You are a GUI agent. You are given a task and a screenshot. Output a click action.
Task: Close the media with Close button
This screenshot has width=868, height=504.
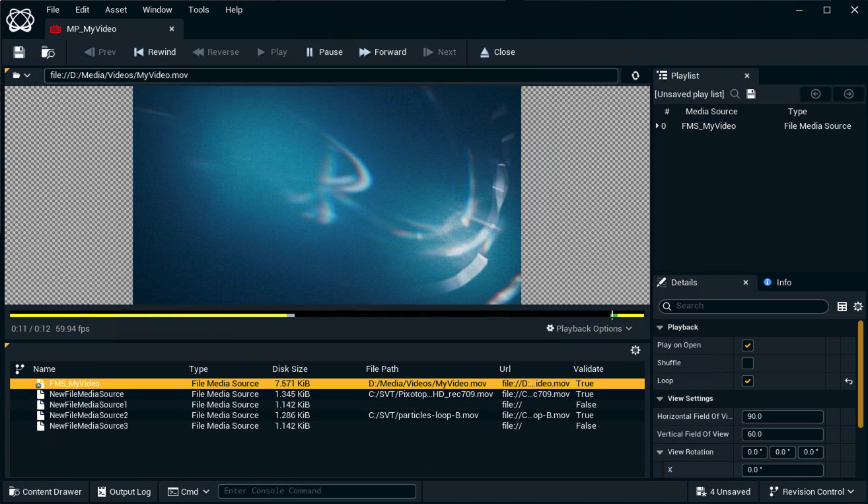497,52
